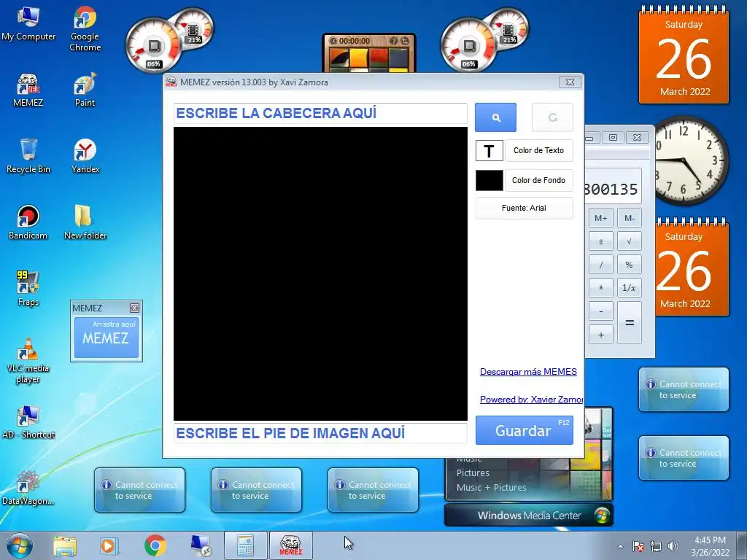Click the upper calendar gadget showing 26

[x=684, y=55]
